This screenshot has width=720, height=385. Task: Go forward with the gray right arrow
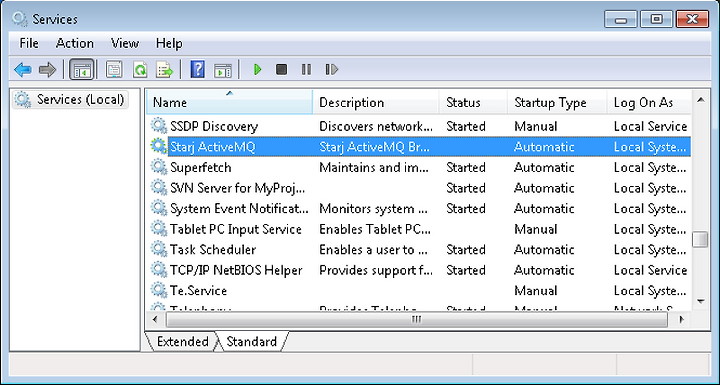[x=47, y=70]
